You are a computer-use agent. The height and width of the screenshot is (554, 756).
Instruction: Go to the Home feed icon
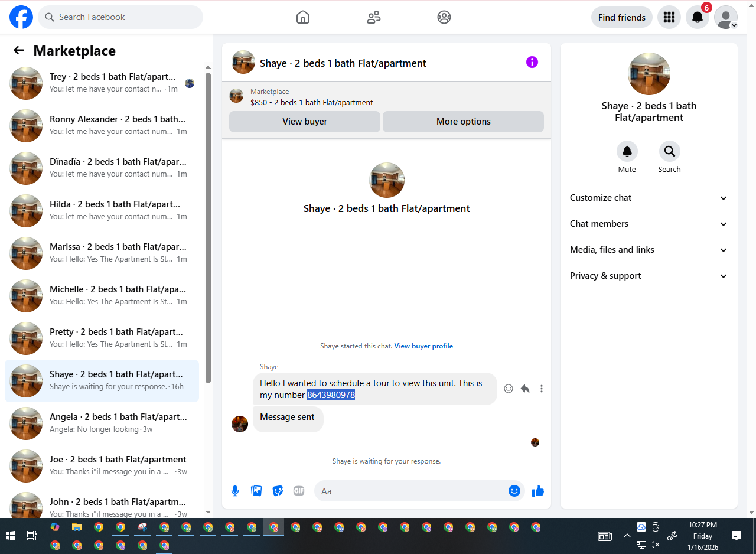(x=303, y=17)
